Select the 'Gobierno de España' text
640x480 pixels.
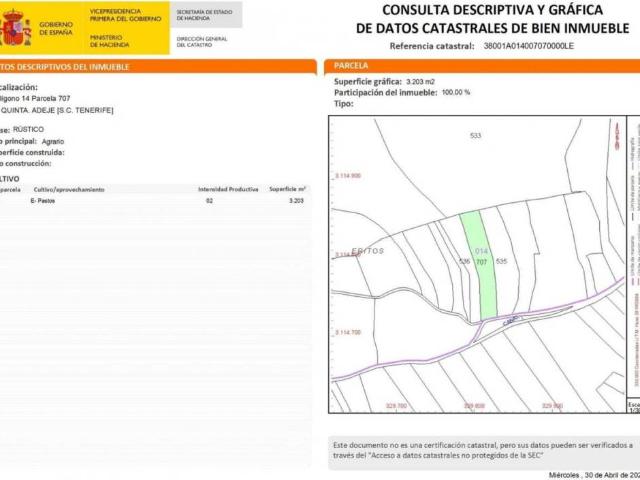point(56,29)
